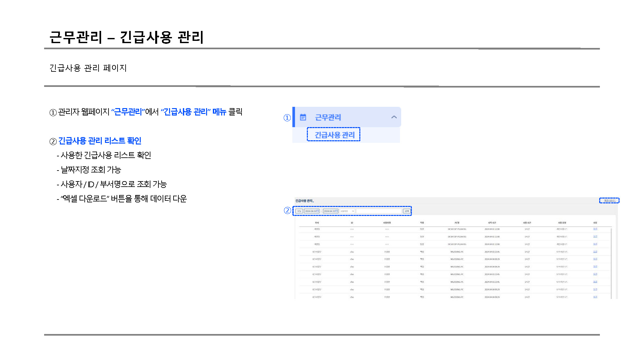Click the 직위 column header
644x362 pixels.
(422, 223)
